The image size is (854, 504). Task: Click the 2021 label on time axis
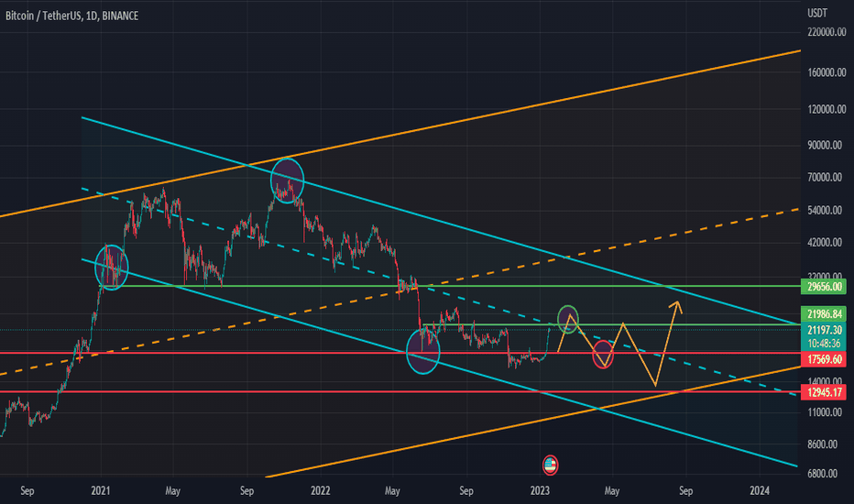(100, 491)
